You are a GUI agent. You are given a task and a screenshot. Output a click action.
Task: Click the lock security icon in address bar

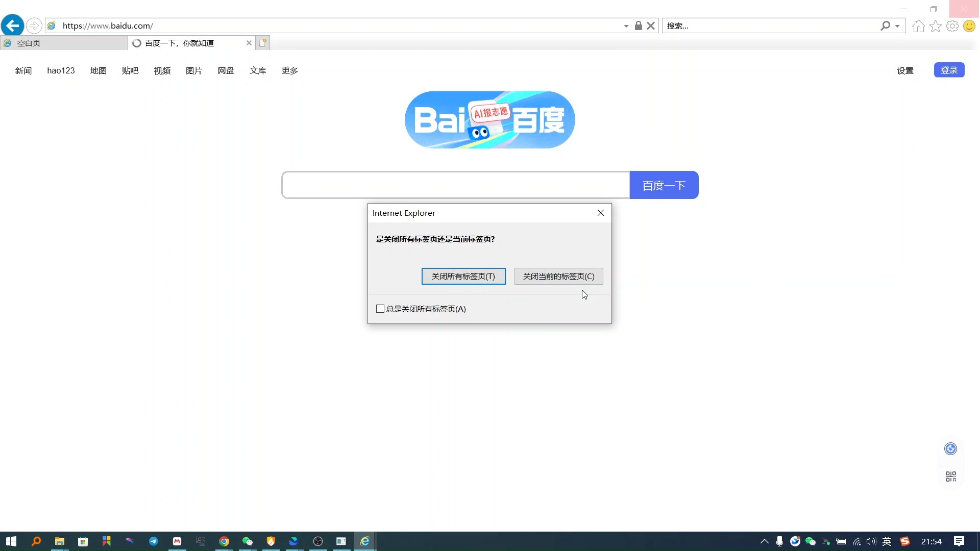[x=638, y=26]
